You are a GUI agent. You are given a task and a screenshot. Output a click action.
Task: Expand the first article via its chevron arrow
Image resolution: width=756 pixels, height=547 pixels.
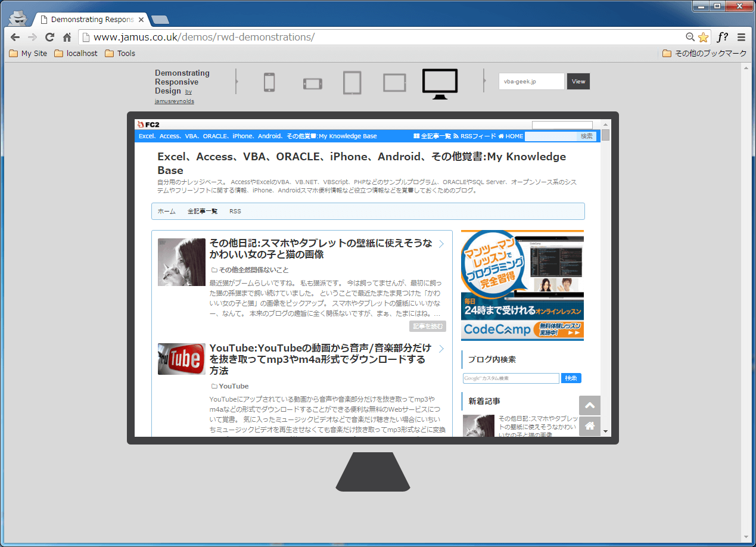[x=441, y=244]
